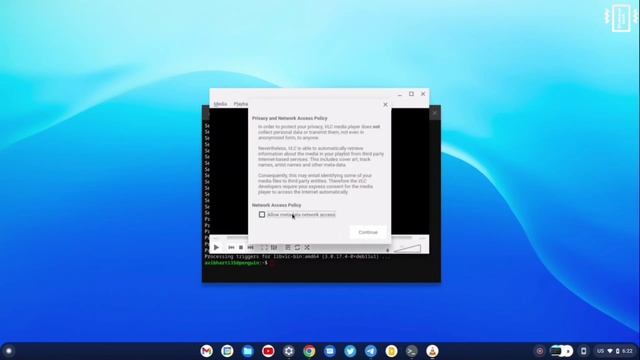Click the Continue button in privacy dialog
The height and width of the screenshot is (360, 640).
[368, 232]
